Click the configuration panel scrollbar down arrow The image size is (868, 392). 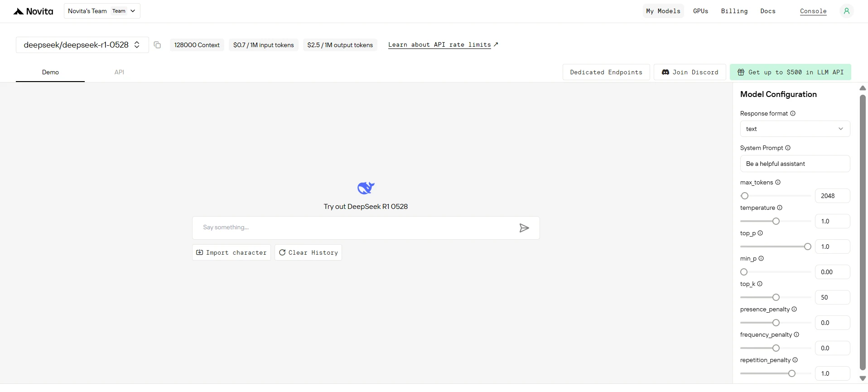(x=863, y=378)
